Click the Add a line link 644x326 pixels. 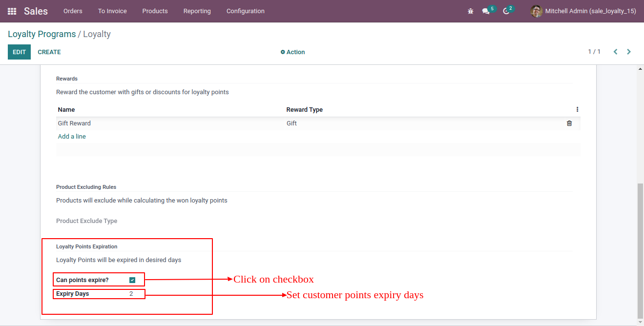tap(72, 136)
